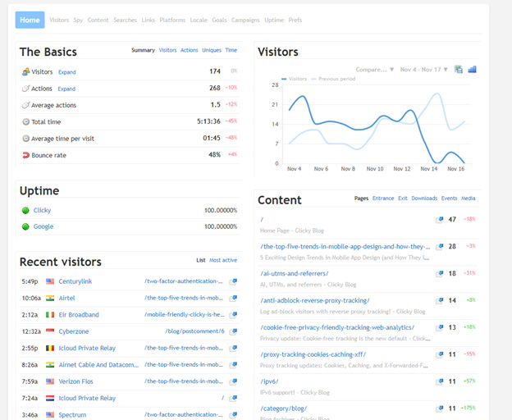Open the Content menu in top navigation
This screenshot has height=420, width=512.
(98, 20)
